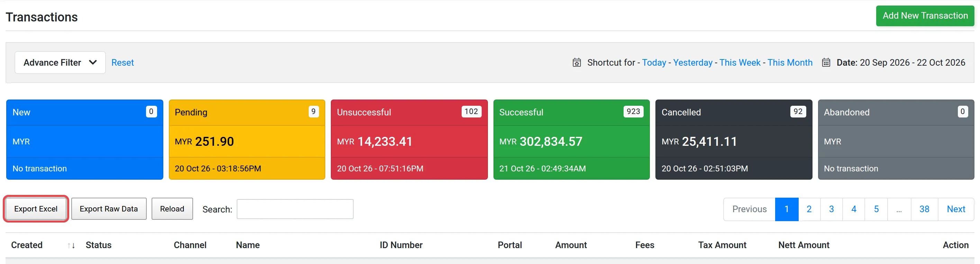The height and width of the screenshot is (264, 980).
Task: Click the Fees column header
Action: (644, 245)
